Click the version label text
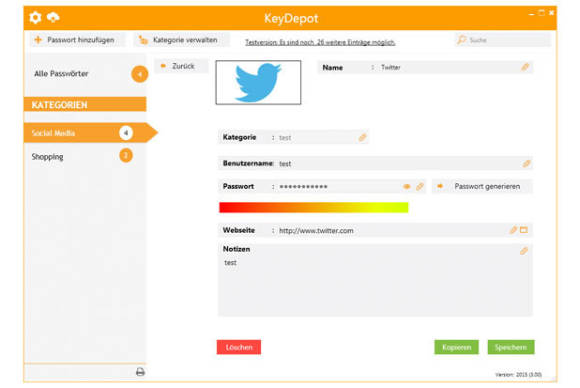The width and height of the screenshot is (580, 388). point(519,375)
